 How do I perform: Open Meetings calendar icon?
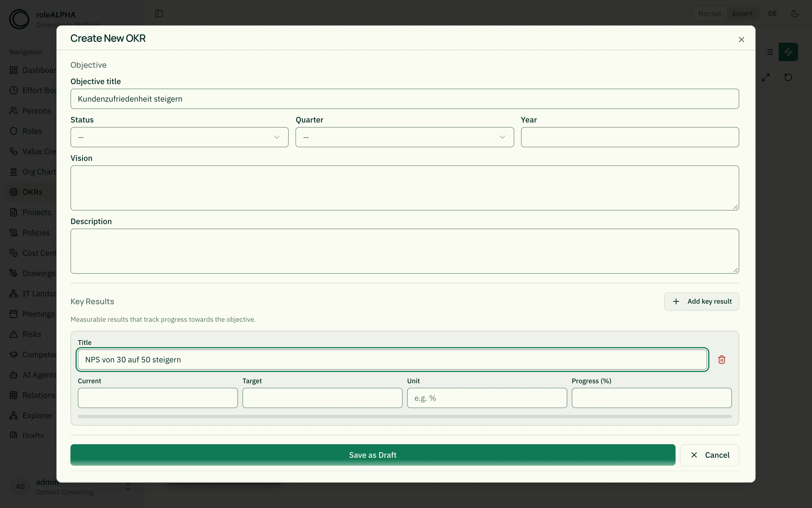[14, 314]
